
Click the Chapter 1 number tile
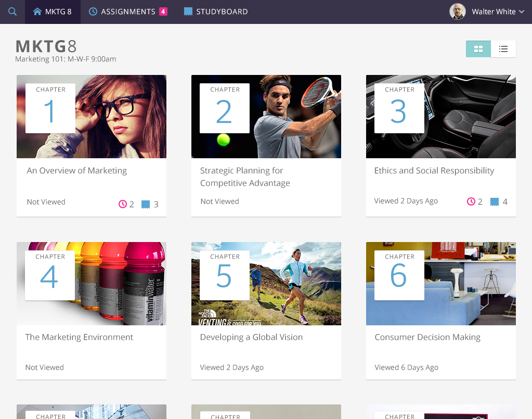point(50,108)
